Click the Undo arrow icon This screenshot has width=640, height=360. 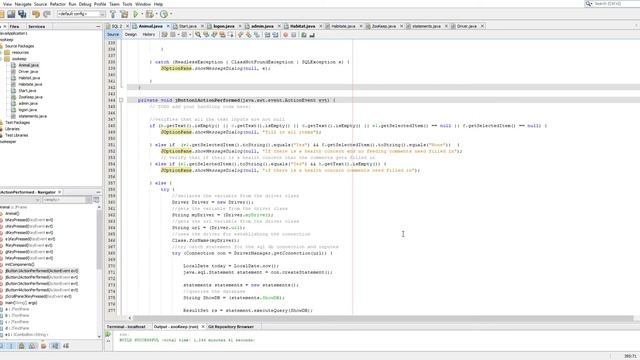36,14
